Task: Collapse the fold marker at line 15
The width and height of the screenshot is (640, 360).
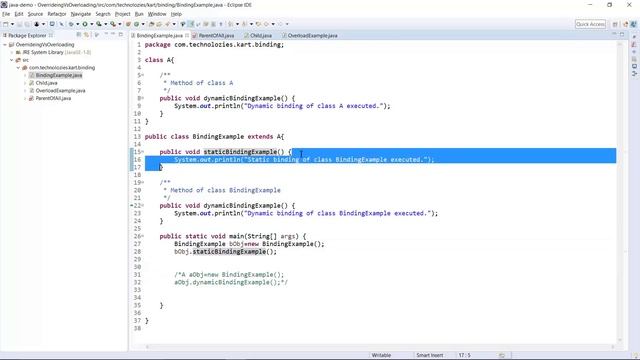Action: 142,152
